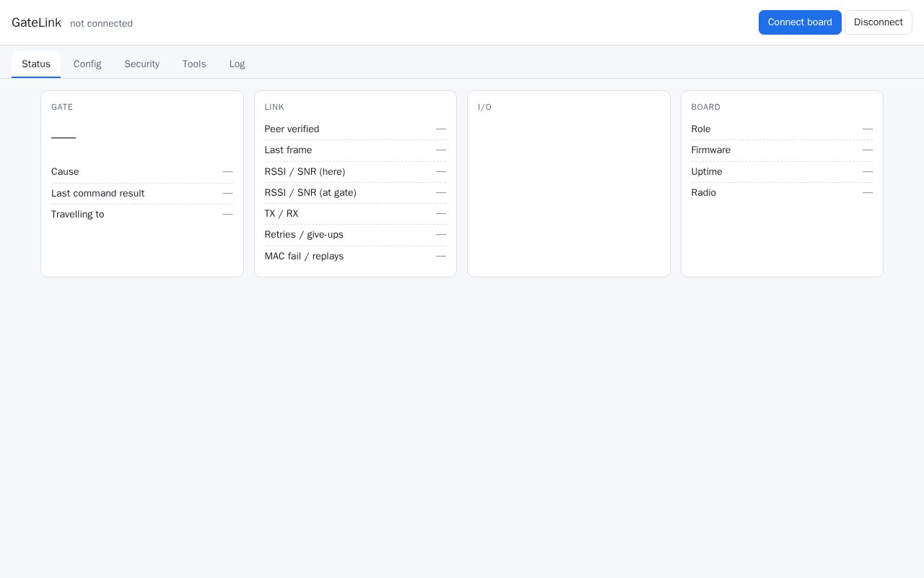Click the 'not connected' status text
924x578 pixels.
(x=101, y=23)
